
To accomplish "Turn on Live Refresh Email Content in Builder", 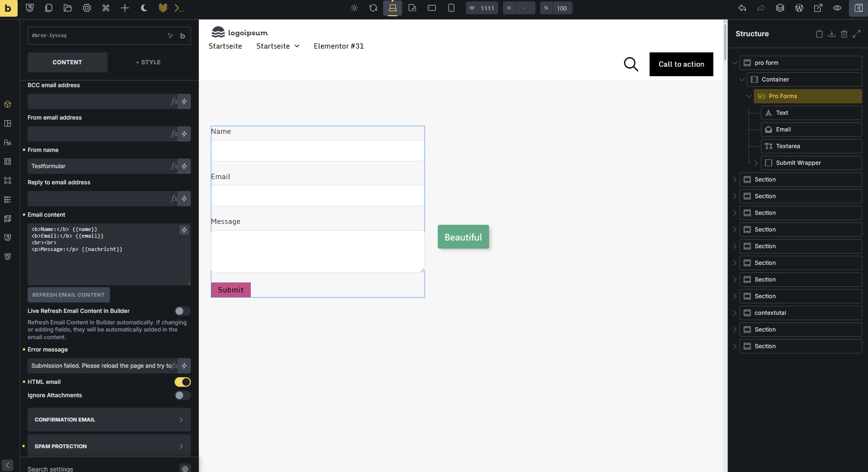I will click(182, 311).
